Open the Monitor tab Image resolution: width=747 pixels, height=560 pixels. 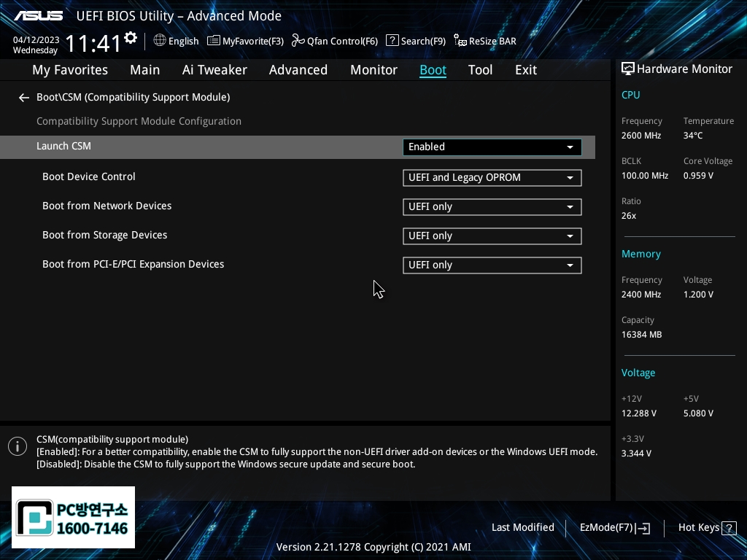click(x=373, y=70)
